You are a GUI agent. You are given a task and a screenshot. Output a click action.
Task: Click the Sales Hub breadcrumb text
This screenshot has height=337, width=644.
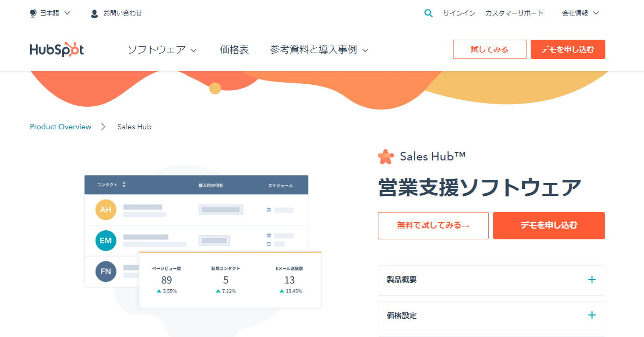coord(135,127)
